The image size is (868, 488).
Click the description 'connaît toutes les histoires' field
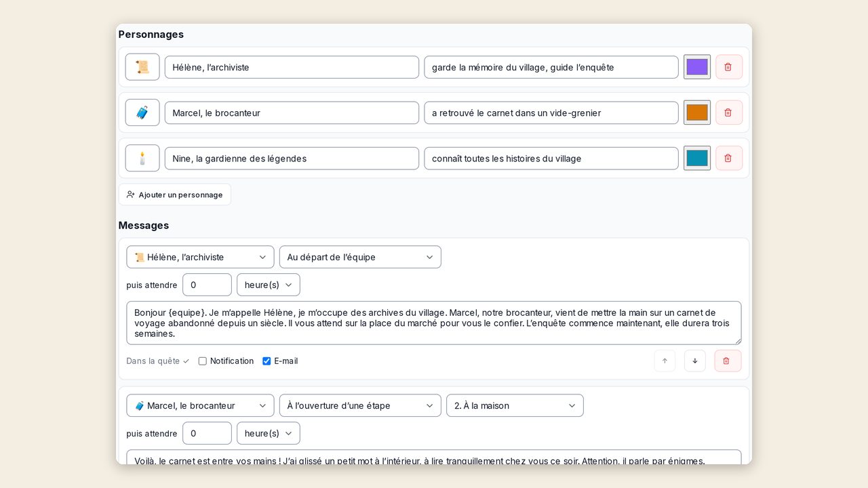(x=551, y=158)
